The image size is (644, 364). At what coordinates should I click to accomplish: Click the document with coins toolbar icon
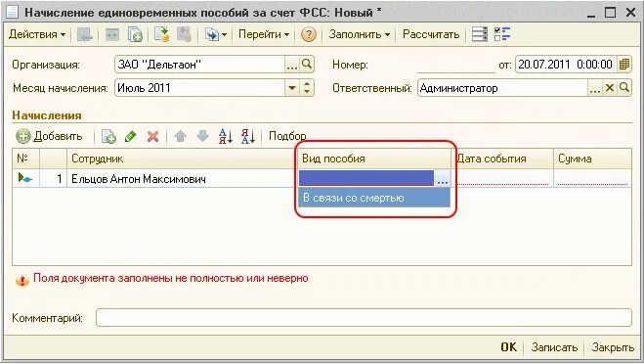pos(162,34)
